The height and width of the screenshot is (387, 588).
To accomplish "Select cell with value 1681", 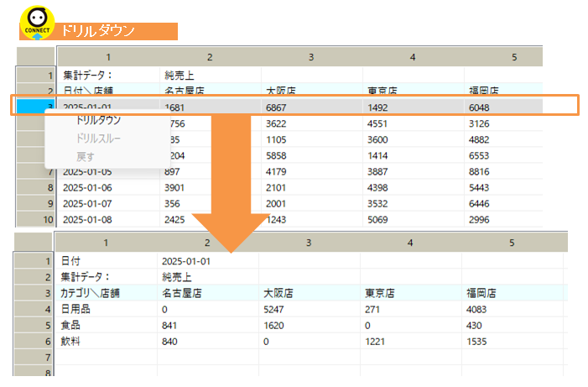I will (x=211, y=107).
